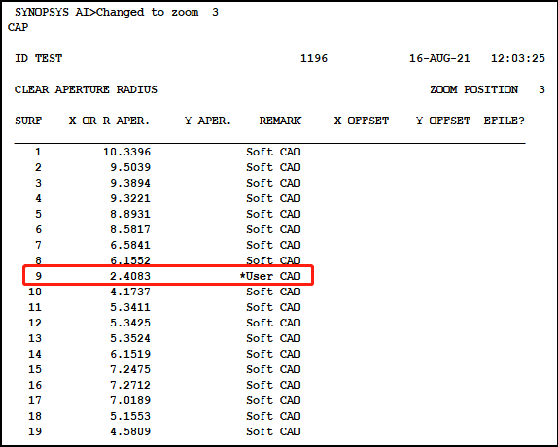Screen dimensions: 558x447
Task: Select aperture value 6.1519
Action: (130, 354)
